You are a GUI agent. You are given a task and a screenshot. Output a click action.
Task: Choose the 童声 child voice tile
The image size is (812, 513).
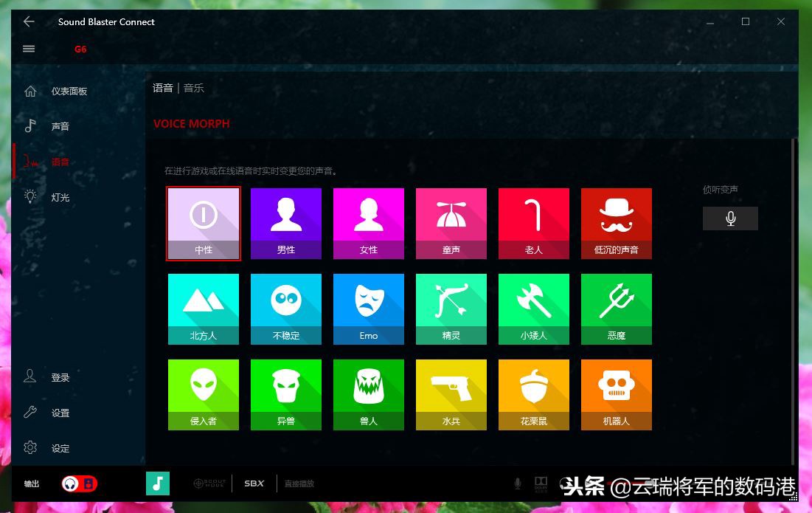tap(451, 224)
